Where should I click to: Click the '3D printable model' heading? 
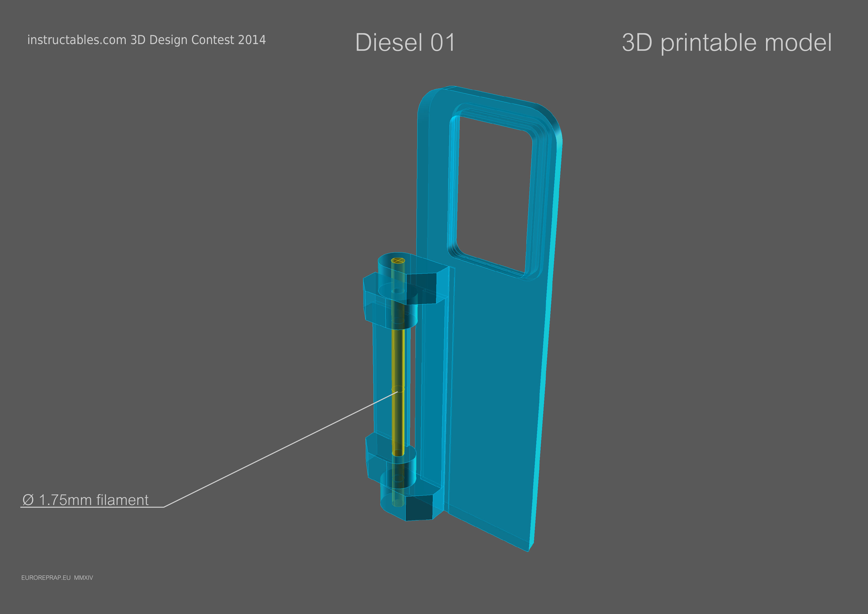pyautogui.click(x=727, y=43)
